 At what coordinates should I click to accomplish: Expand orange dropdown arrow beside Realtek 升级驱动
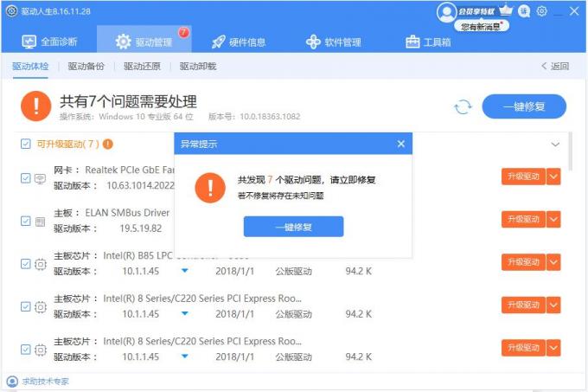[554, 177]
